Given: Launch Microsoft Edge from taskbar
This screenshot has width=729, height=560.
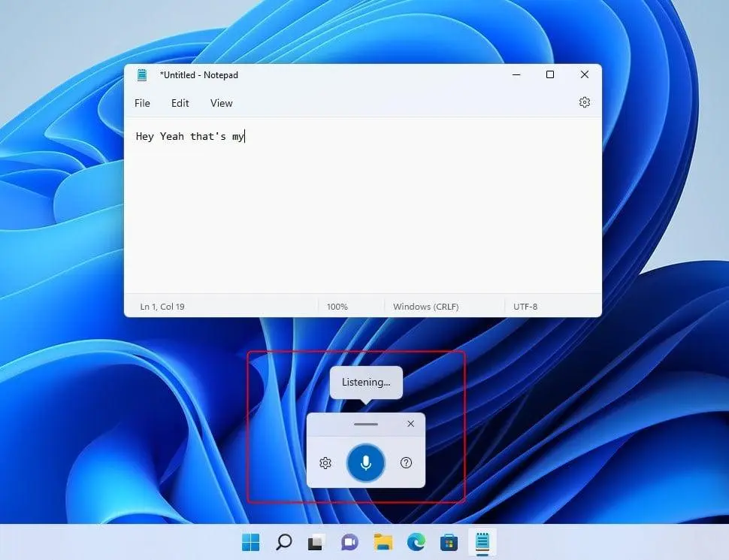Looking at the screenshot, I should pos(416,542).
